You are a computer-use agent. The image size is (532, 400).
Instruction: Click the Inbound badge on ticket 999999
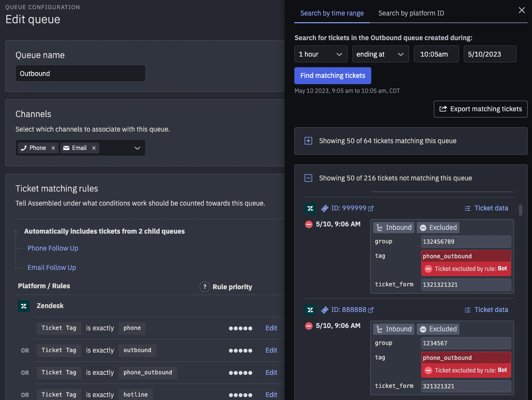click(394, 227)
